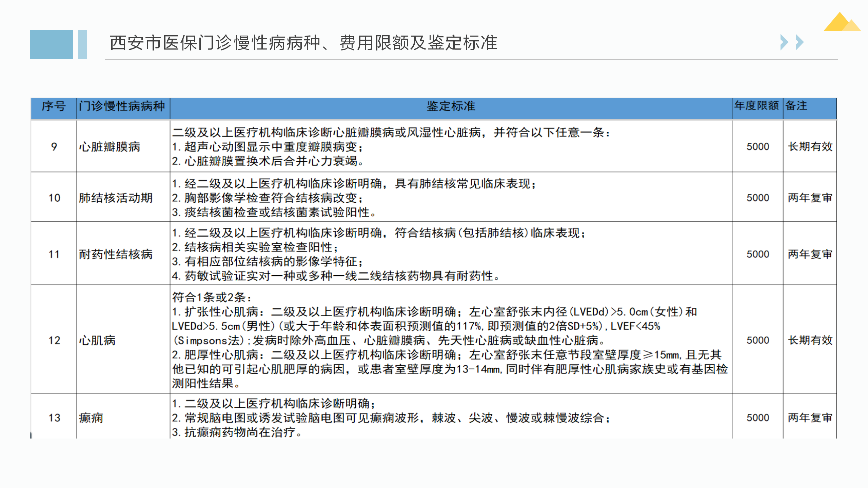Click row number 12 cell
The image size is (868, 488).
(x=54, y=340)
